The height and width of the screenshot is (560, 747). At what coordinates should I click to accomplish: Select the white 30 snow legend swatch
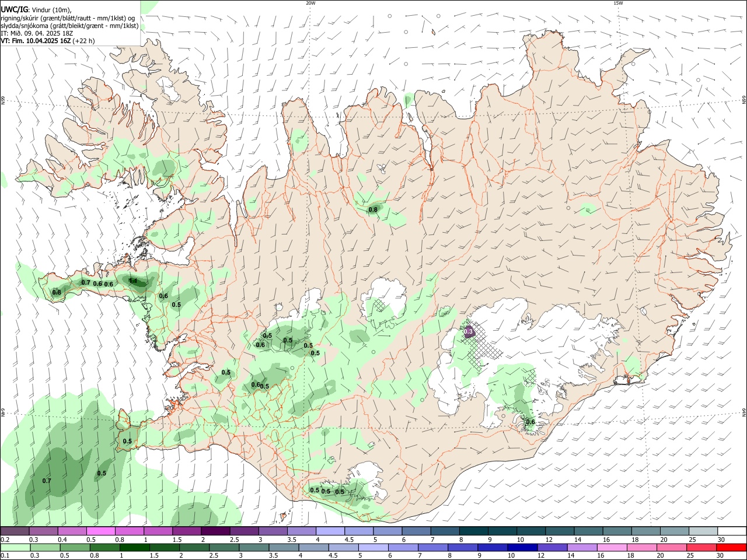(732, 531)
